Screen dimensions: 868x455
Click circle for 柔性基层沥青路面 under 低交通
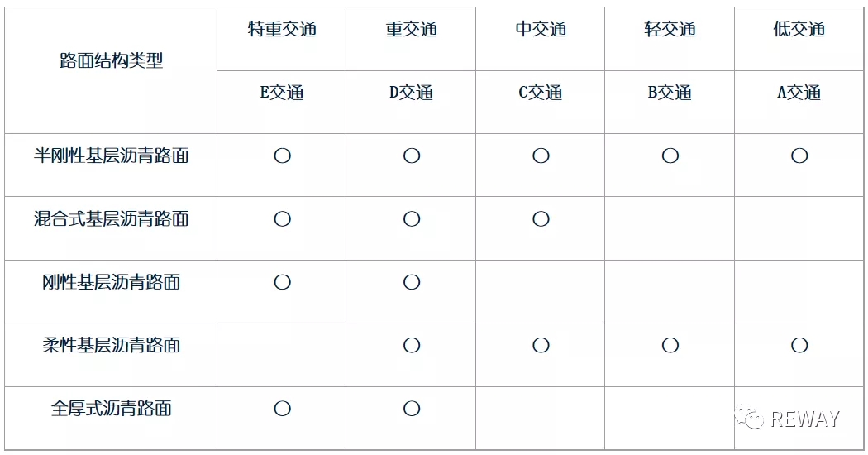(x=799, y=345)
